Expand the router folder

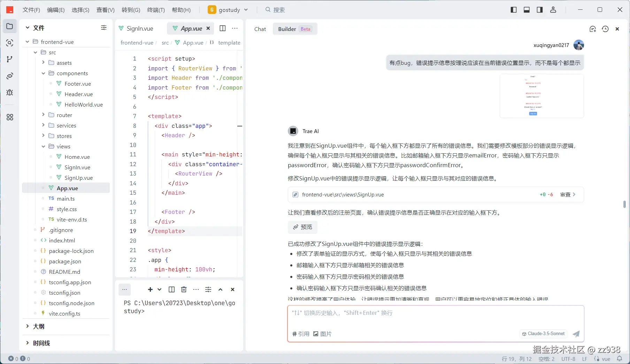point(43,115)
